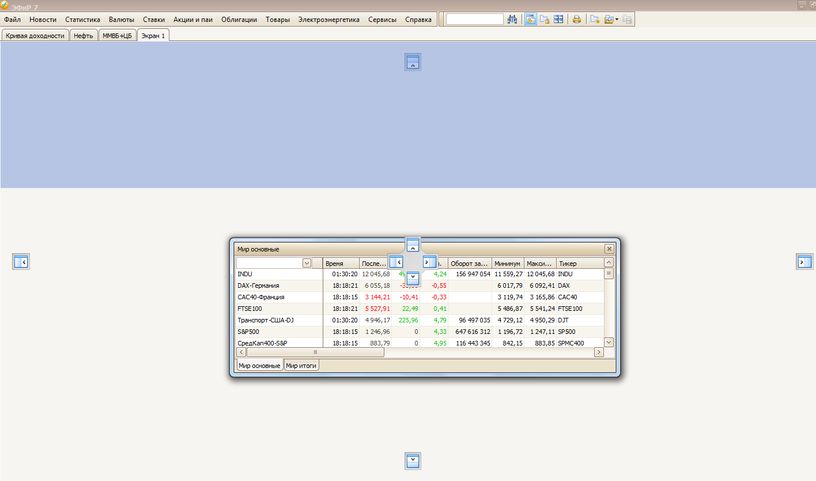Open the Электроэнергетика menu
This screenshot has height=481, width=816.
(x=329, y=20)
